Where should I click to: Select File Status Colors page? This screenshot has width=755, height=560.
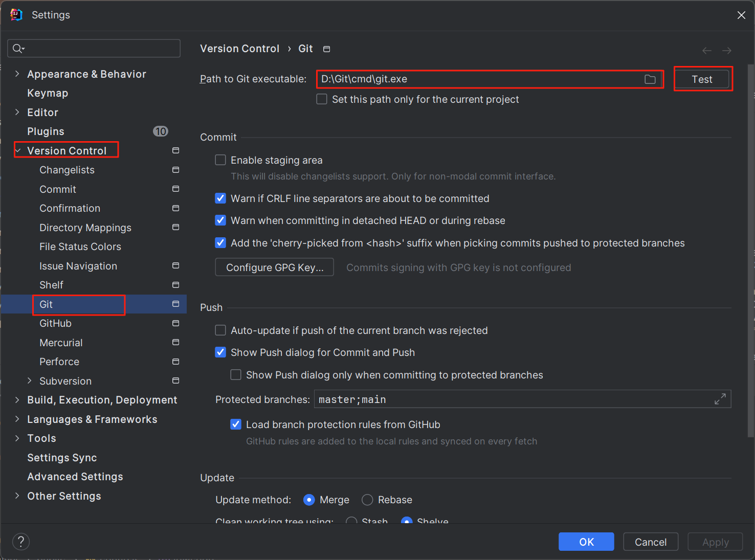[x=80, y=247]
